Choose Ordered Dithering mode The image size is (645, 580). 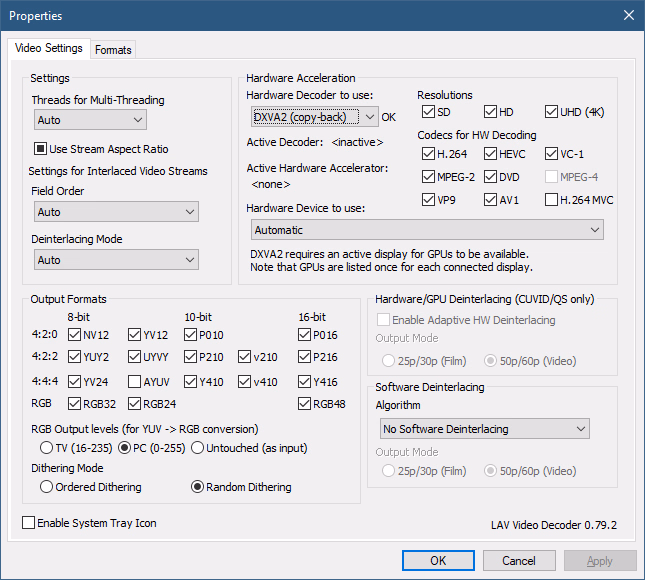(x=46, y=487)
